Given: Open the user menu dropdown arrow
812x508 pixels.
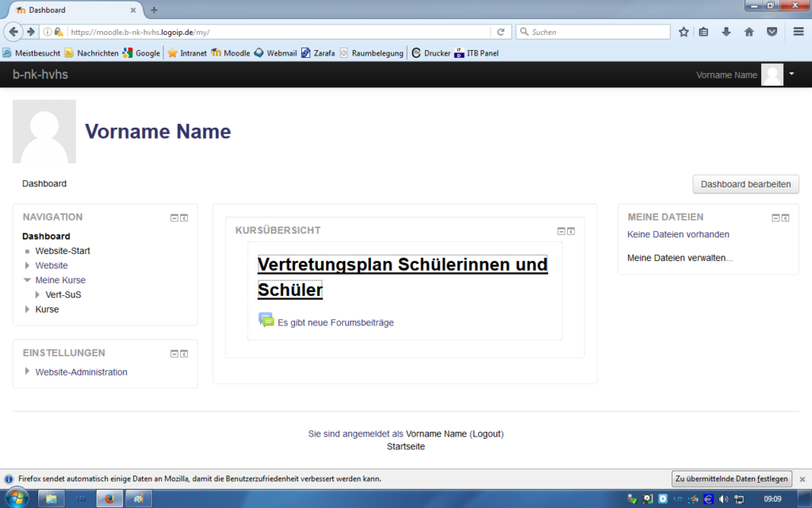Looking at the screenshot, I should pyautogui.click(x=791, y=74).
